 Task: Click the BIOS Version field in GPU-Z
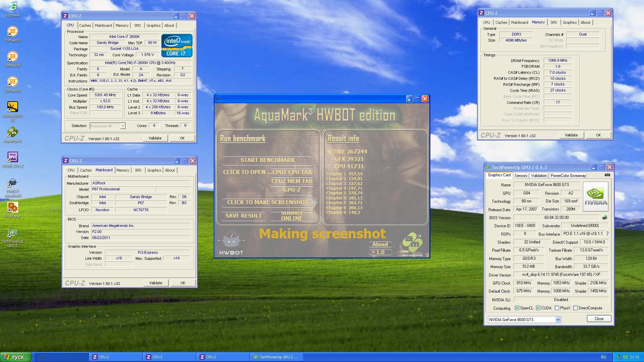click(556, 218)
